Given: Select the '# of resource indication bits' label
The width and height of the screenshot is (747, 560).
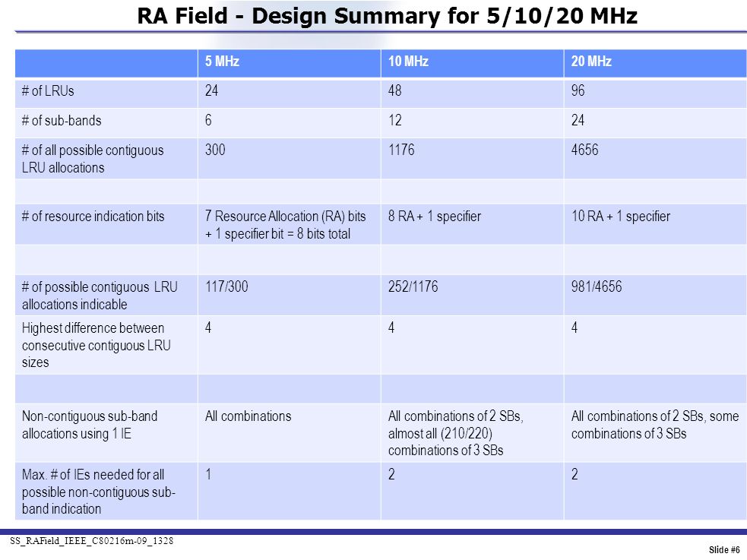Looking at the screenshot, I should click(x=93, y=217).
